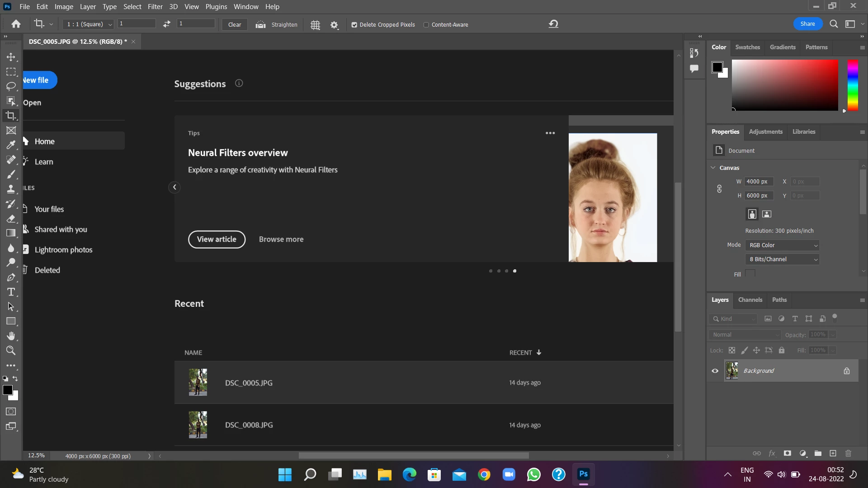Image resolution: width=868 pixels, height=488 pixels.
Task: Click the delete layer trash icon
Action: 848,453
